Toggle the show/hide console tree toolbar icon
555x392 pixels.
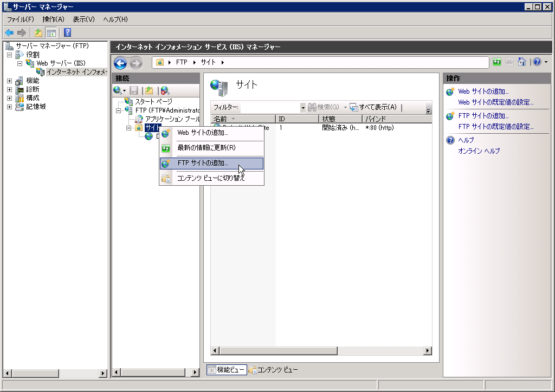(51, 33)
